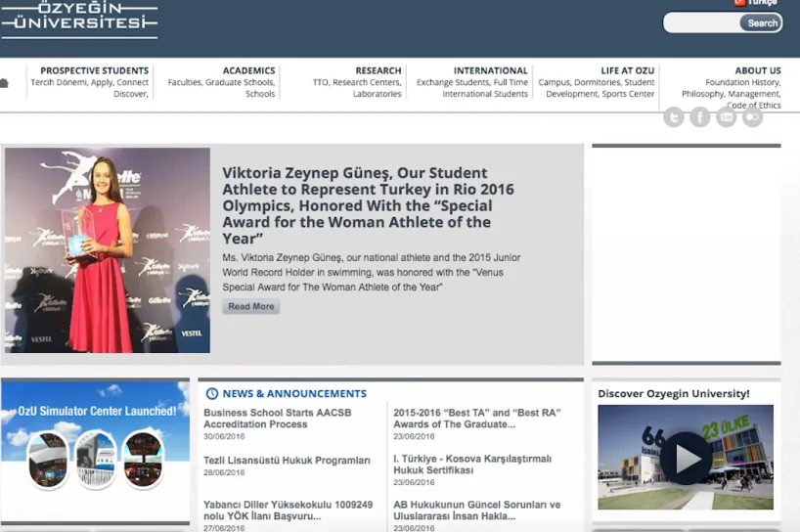This screenshot has width=800, height=532.
Task: Open the OzU Simulator Center Launched banner
Action: (x=96, y=451)
